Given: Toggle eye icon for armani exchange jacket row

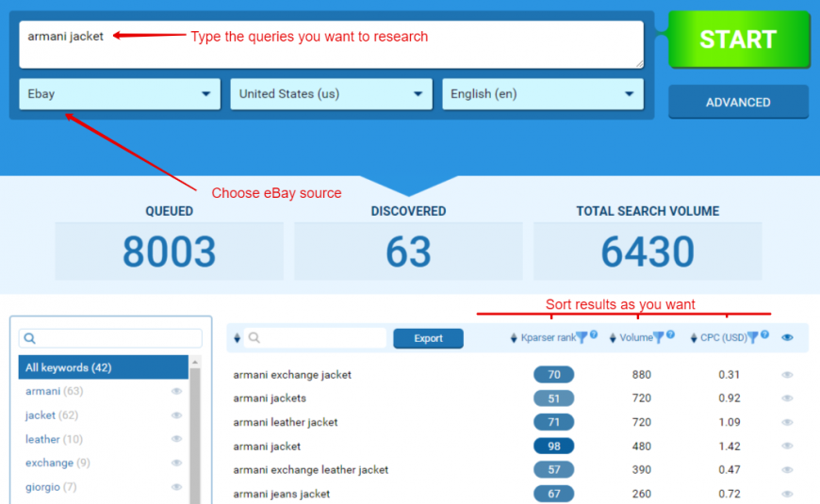Looking at the screenshot, I should 787,375.
